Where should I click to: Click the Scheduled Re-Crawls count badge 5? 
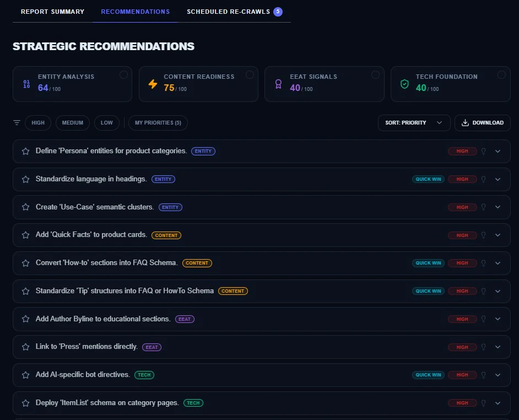pos(278,12)
